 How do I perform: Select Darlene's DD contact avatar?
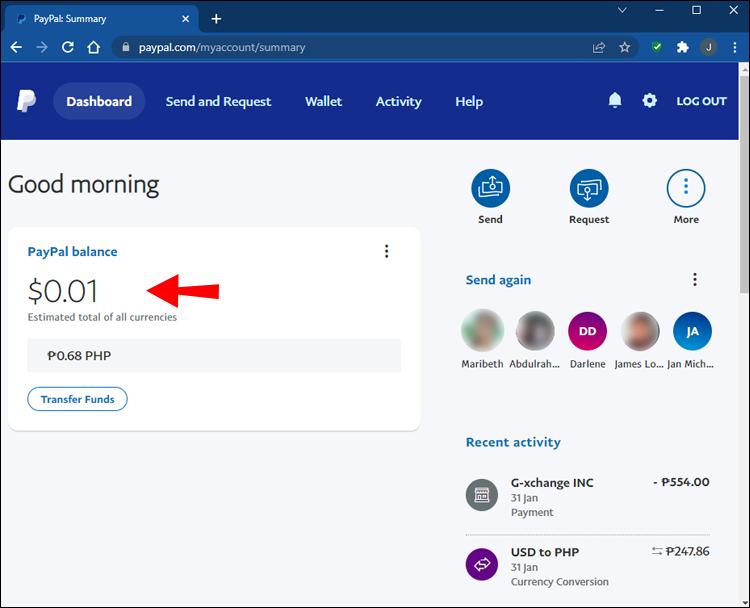click(x=587, y=331)
